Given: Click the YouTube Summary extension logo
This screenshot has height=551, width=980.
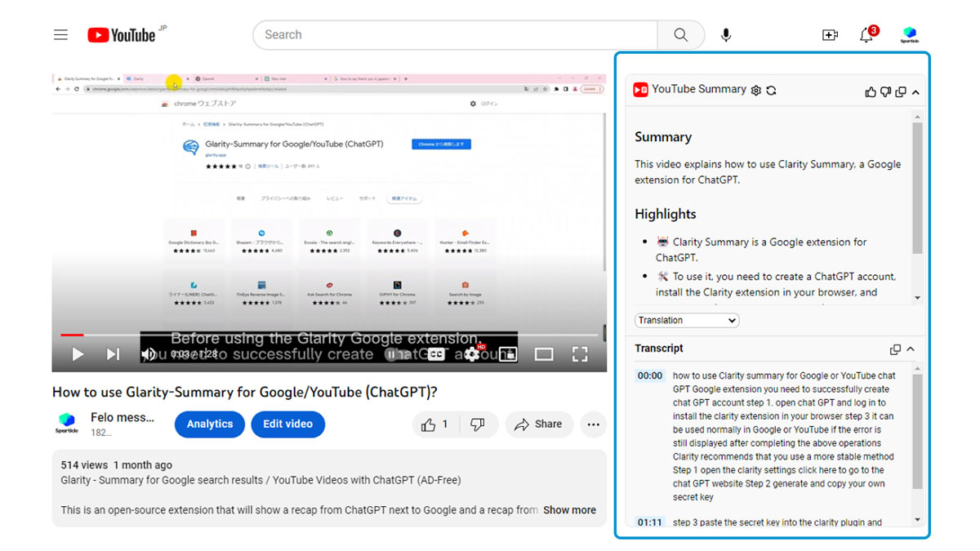Looking at the screenshot, I should [641, 90].
